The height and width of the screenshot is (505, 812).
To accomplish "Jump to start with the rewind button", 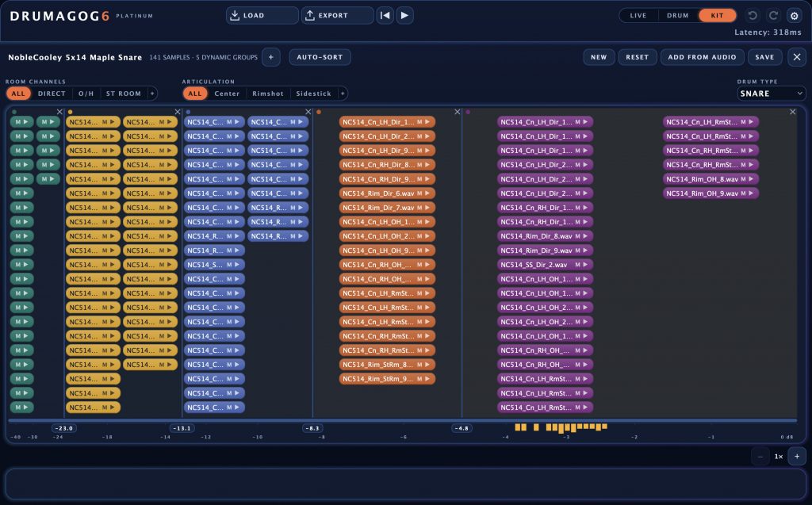I will click(385, 16).
